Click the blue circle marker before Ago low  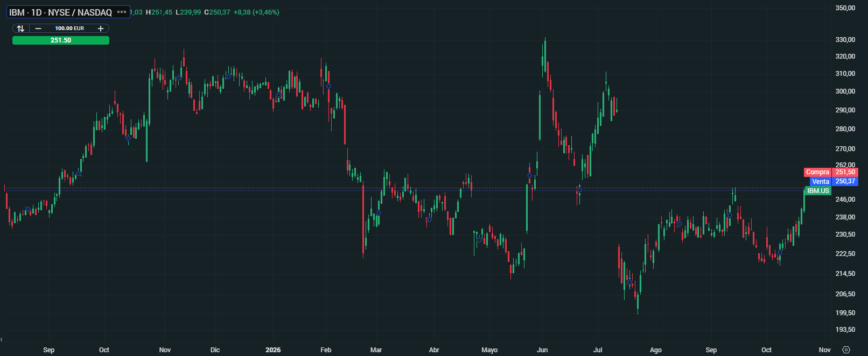[629, 282]
